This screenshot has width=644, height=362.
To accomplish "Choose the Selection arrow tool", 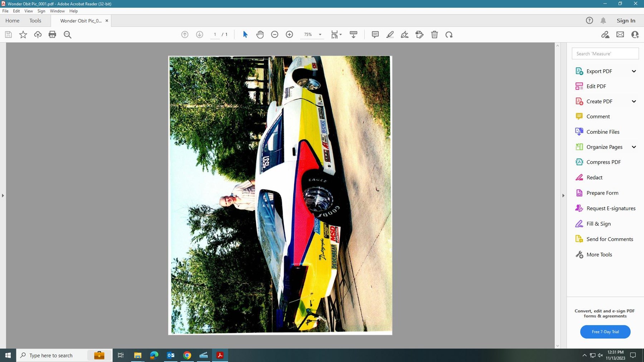I will click(x=245, y=35).
